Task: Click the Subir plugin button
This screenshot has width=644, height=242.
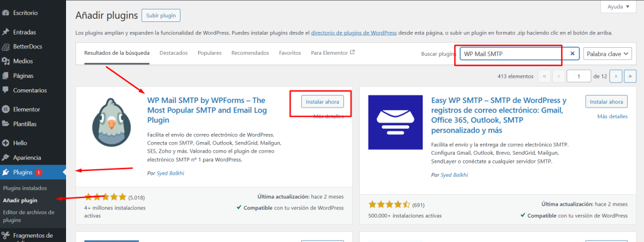Action: point(161,16)
